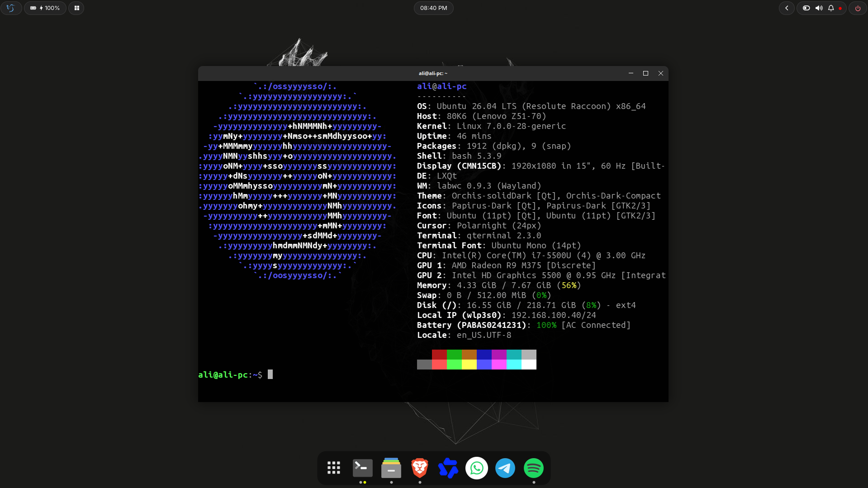Open Spotify from the dock
868x488 pixels.
click(x=534, y=468)
